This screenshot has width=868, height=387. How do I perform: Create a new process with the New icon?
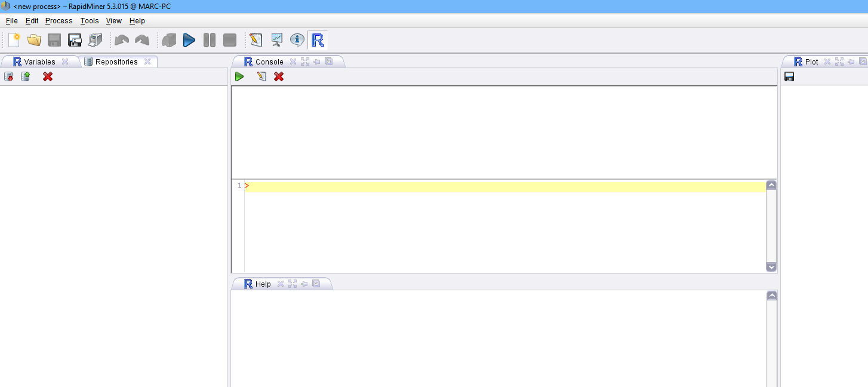point(14,40)
